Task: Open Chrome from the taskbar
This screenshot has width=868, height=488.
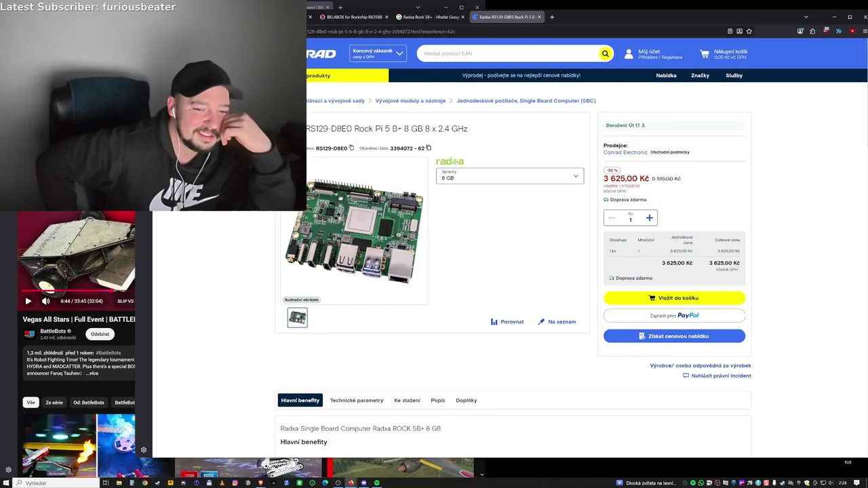Action: 144,483
